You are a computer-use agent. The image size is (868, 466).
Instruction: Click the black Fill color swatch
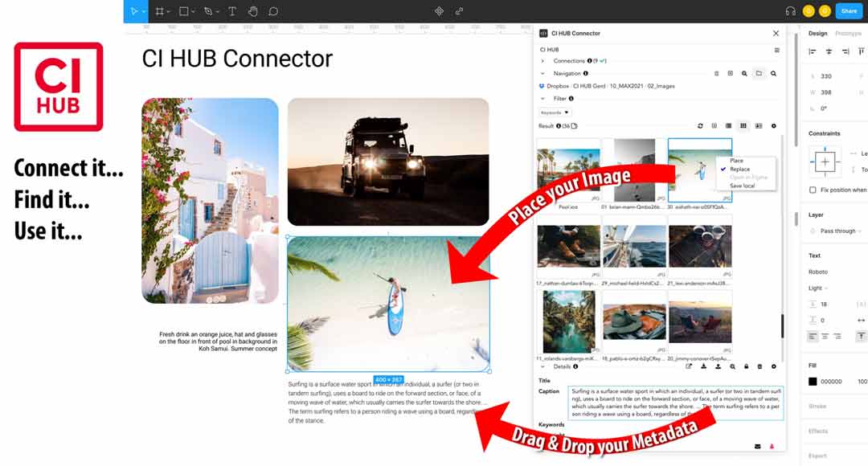point(813,382)
